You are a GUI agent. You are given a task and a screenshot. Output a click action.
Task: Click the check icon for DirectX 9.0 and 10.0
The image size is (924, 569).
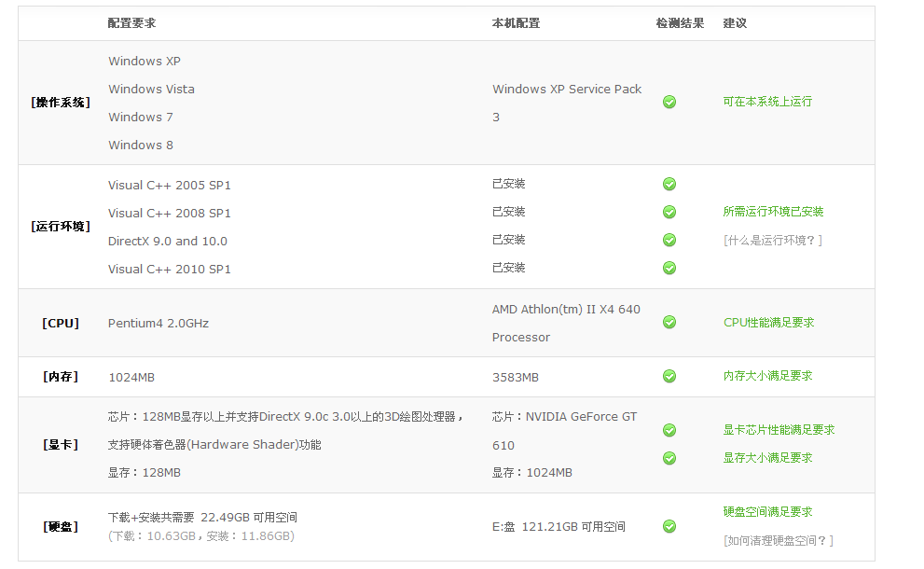click(669, 240)
